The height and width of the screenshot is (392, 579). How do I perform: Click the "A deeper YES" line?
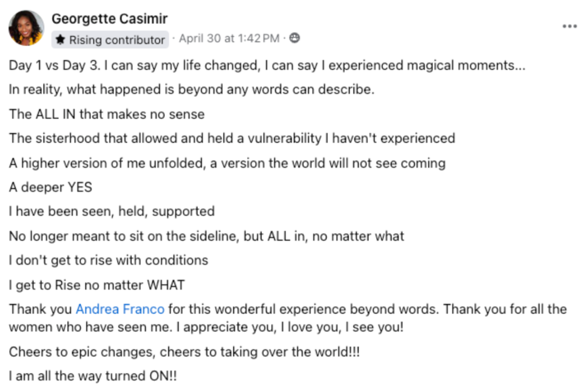pos(50,187)
